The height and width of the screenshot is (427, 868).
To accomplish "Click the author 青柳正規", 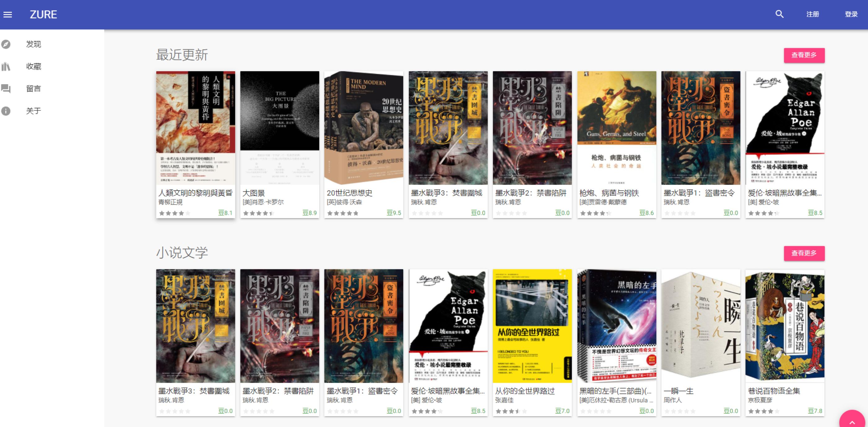I will click(171, 202).
